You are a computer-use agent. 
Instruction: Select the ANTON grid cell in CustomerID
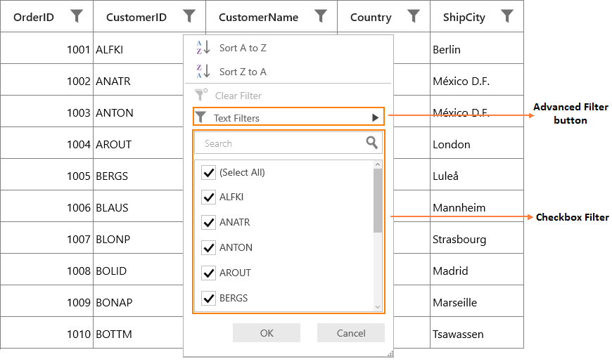pos(139,111)
